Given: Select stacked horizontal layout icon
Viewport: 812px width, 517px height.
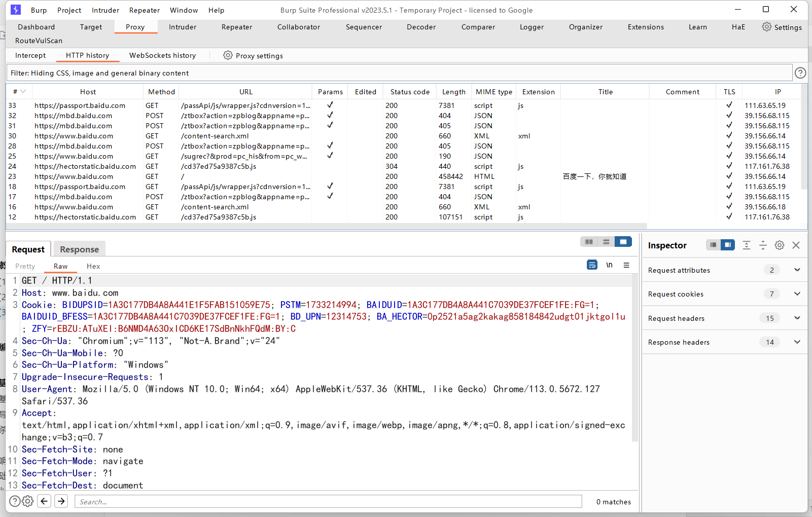Looking at the screenshot, I should (x=606, y=242).
